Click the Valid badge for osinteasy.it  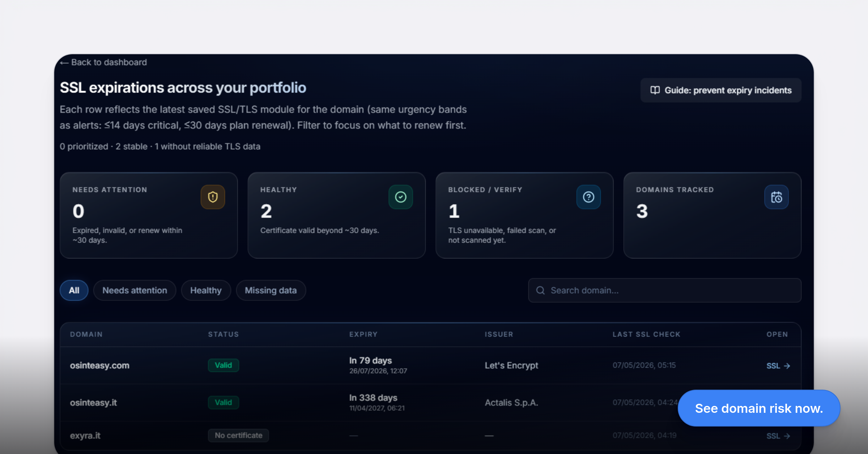[x=224, y=402]
